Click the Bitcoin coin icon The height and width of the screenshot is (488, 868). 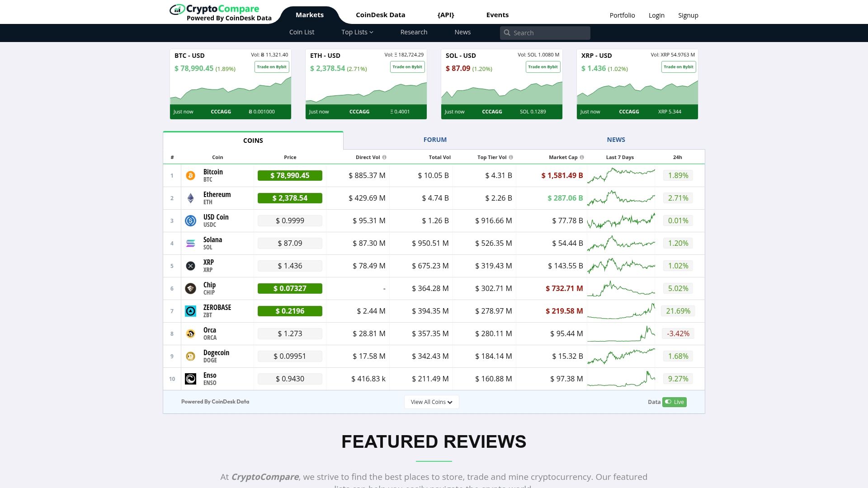[x=190, y=176]
